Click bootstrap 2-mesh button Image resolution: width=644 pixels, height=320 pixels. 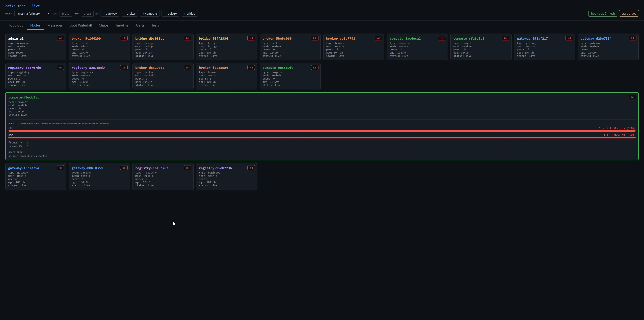pos(603,14)
